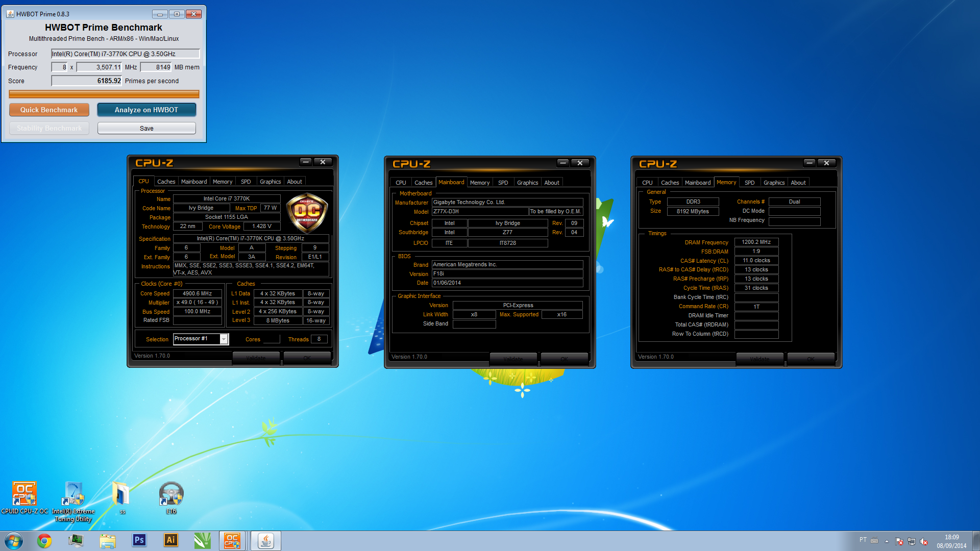Screen dimensions: 980x551
Task: Open Mainboard tab in right CPU-Z window
Action: tap(698, 183)
